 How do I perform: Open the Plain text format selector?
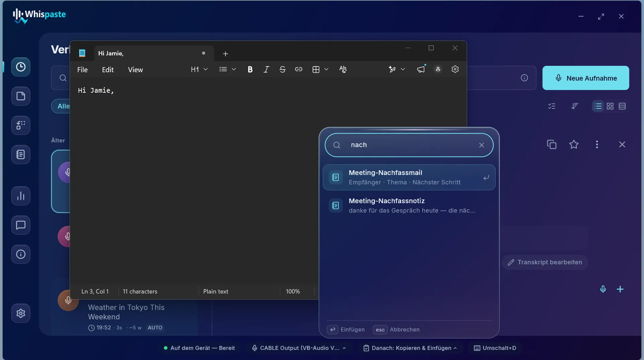pos(216,291)
